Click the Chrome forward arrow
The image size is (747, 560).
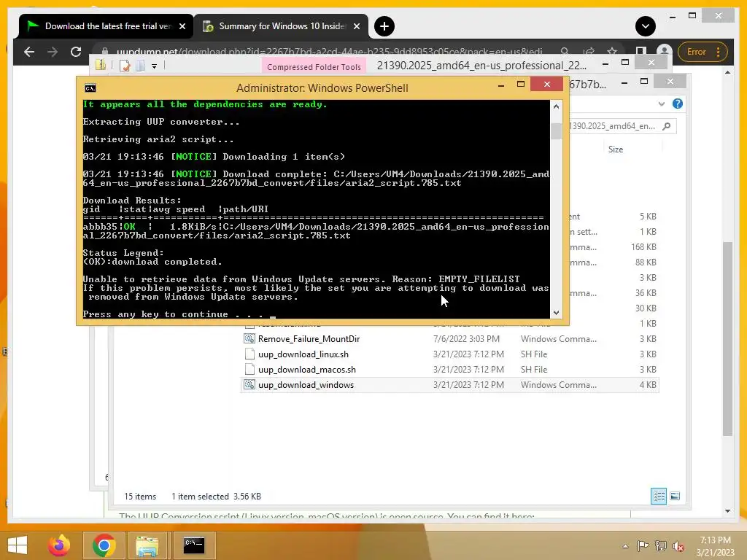coord(53,52)
